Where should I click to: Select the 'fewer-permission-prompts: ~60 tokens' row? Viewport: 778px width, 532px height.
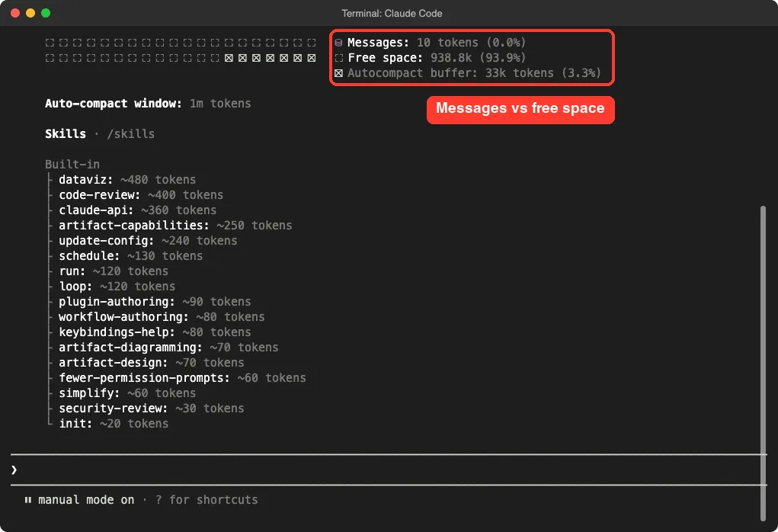182,378
